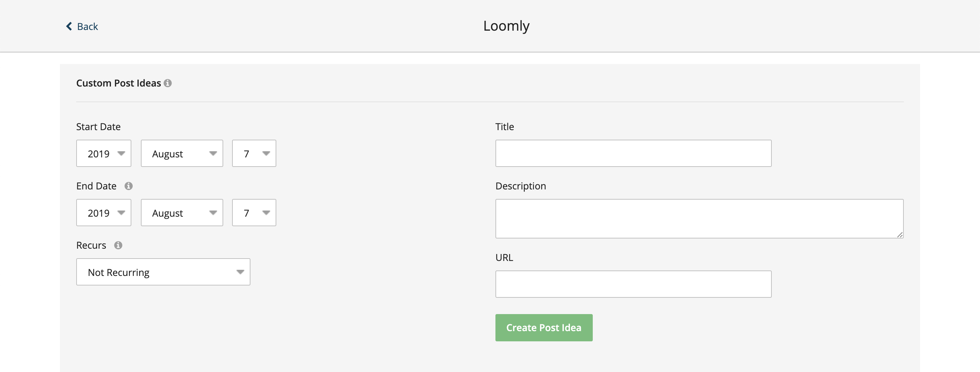The width and height of the screenshot is (980, 372).
Task: Click the info icon beside Custom Post Ideas
Action: point(168,83)
